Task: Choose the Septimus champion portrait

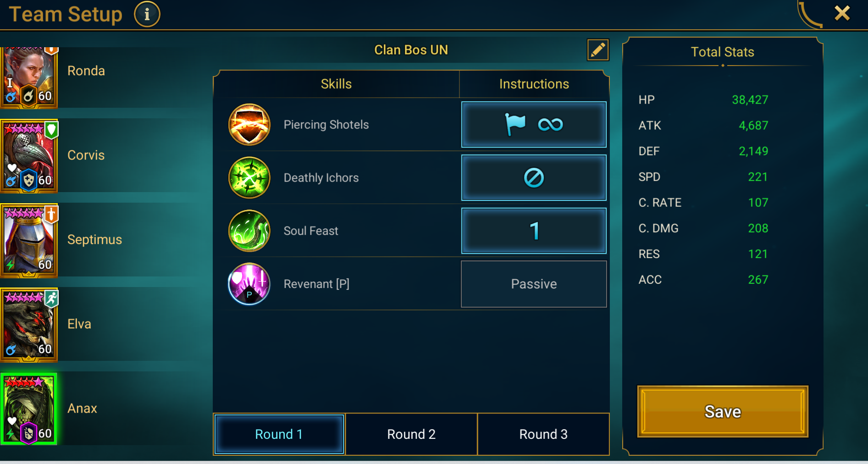Action: pyautogui.click(x=29, y=241)
